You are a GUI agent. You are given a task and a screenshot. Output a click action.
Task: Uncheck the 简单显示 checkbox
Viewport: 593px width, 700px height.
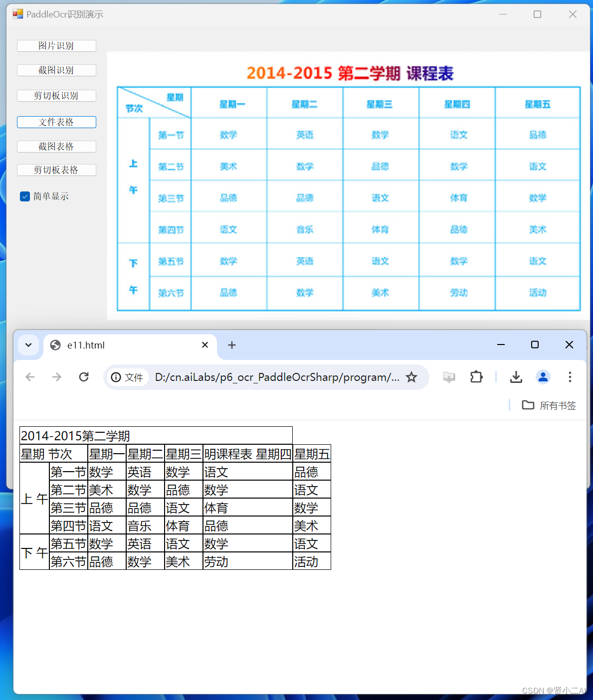24,196
